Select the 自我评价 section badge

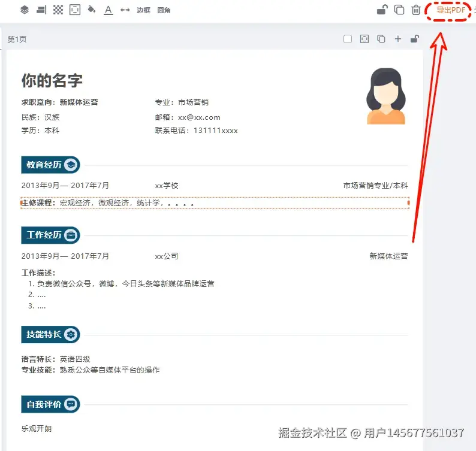pyautogui.click(x=51, y=404)
